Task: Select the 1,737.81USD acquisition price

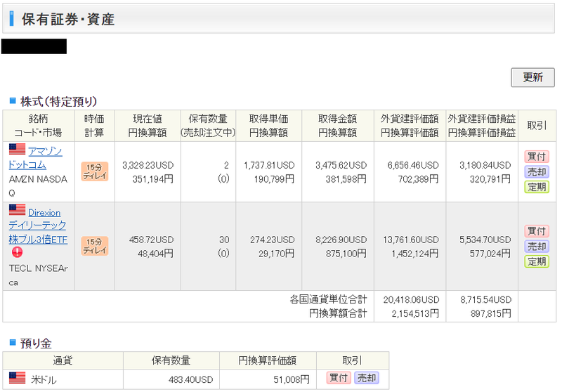Action: click(269, 165)
